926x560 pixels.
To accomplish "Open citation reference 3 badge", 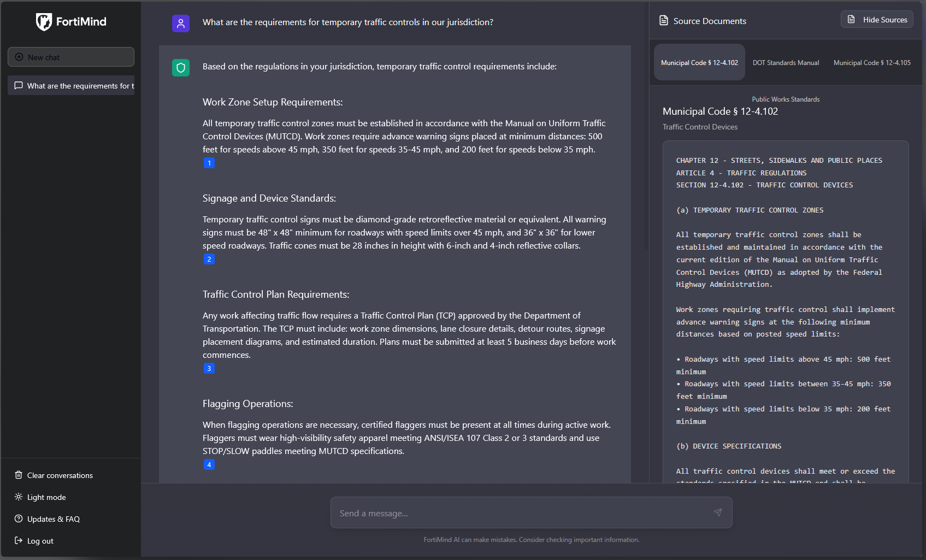I will [x=209, y=368].
